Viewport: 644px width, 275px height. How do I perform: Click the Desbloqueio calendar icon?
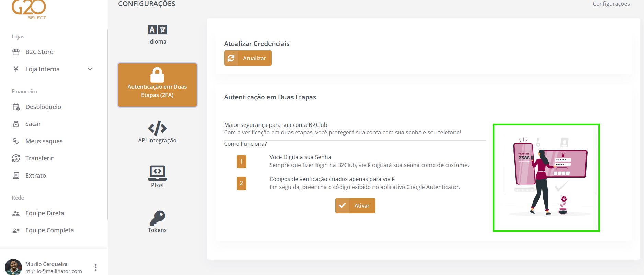click(x=16, y=107)
